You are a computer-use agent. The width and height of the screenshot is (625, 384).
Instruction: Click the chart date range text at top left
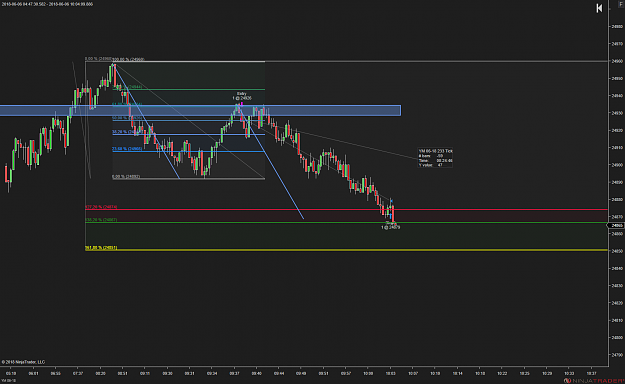[x=47, y=4]
